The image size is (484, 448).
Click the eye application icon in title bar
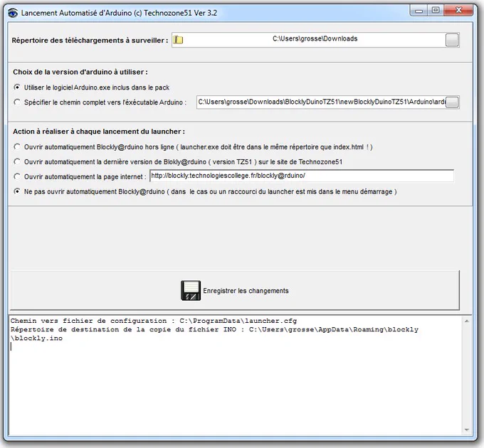click(13, 13)
